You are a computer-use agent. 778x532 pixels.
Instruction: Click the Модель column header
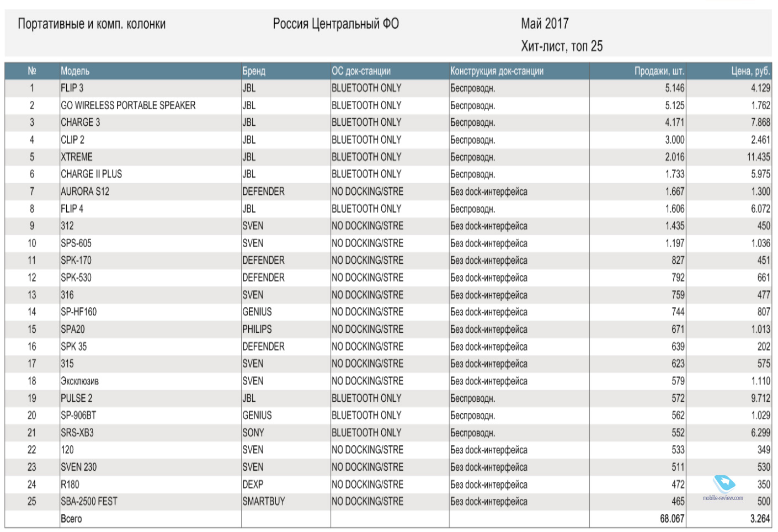75,71
